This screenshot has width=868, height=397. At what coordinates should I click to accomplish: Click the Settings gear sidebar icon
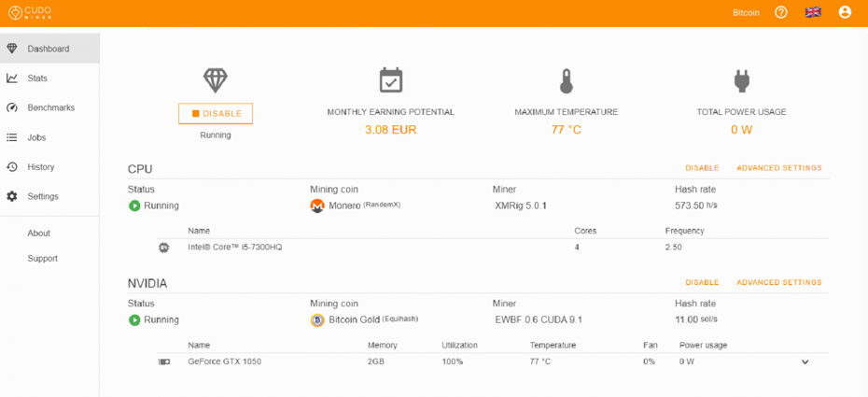11,196
